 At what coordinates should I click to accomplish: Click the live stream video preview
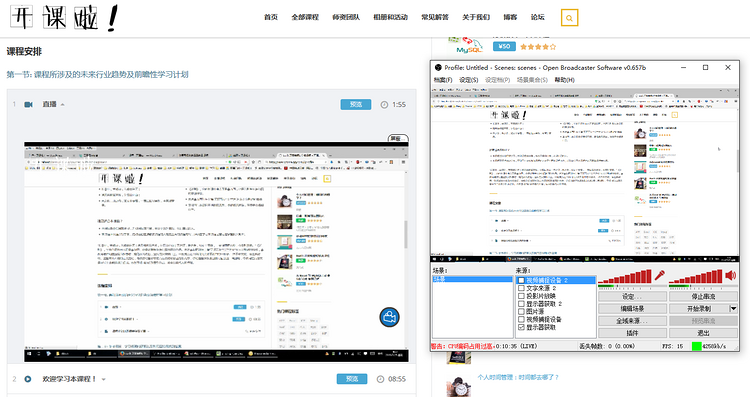[x=216, y=252]
